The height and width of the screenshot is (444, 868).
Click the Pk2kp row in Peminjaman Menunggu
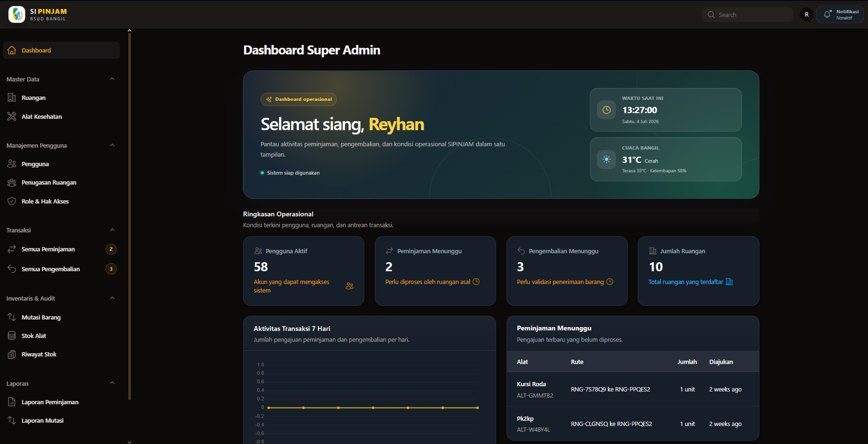pos(633,424)
